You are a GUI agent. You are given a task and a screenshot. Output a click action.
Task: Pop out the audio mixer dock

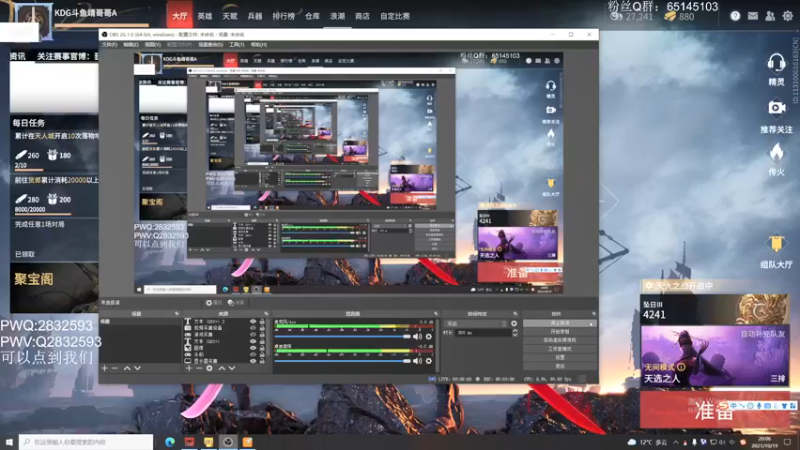click(436, 314)
